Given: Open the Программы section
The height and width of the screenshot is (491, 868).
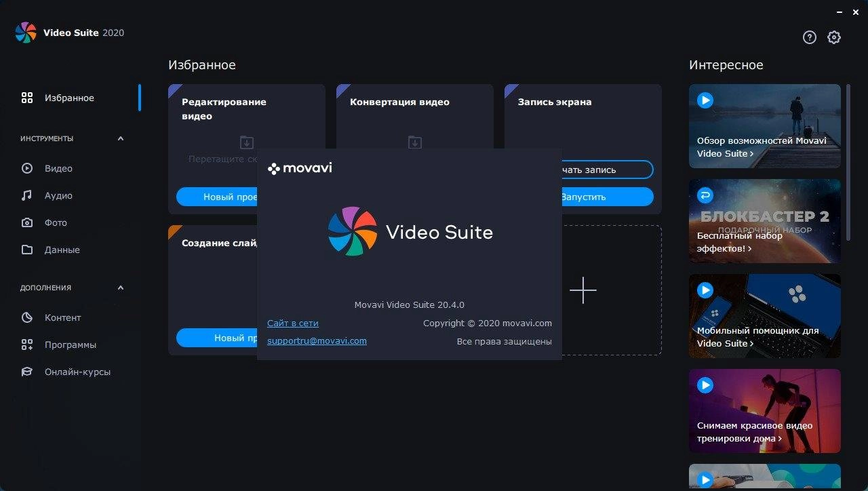Looking at the screenshot, I should pyautogui.click(x=71, y=345).
